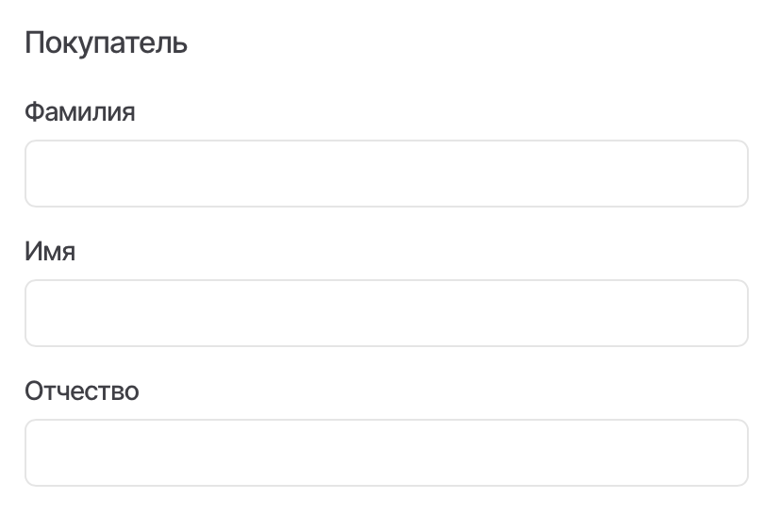Select the last field of the buyer form
The image size is (779, 532).
[387, 453]
